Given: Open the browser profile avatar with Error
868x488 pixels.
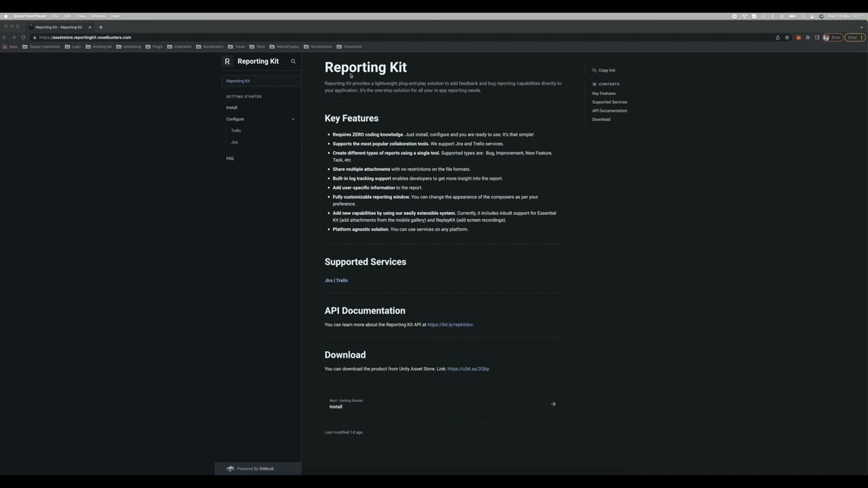Looking at the screenshot, I should (833, 37).
